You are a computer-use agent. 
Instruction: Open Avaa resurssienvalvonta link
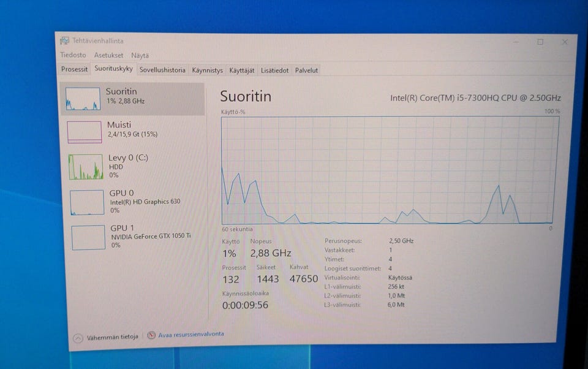(191, 334)
